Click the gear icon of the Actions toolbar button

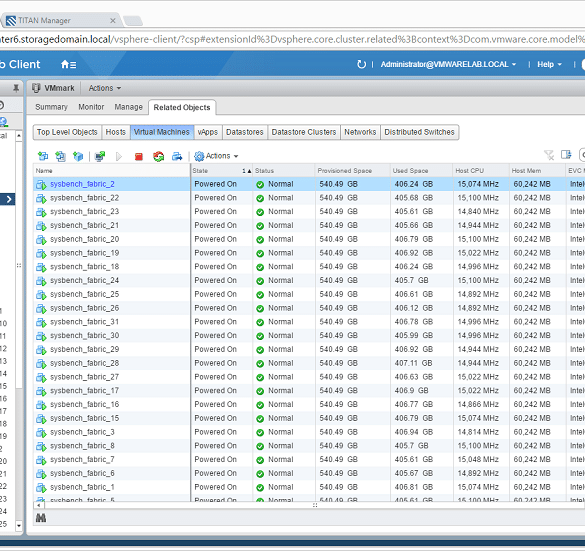tap(199, 156)
